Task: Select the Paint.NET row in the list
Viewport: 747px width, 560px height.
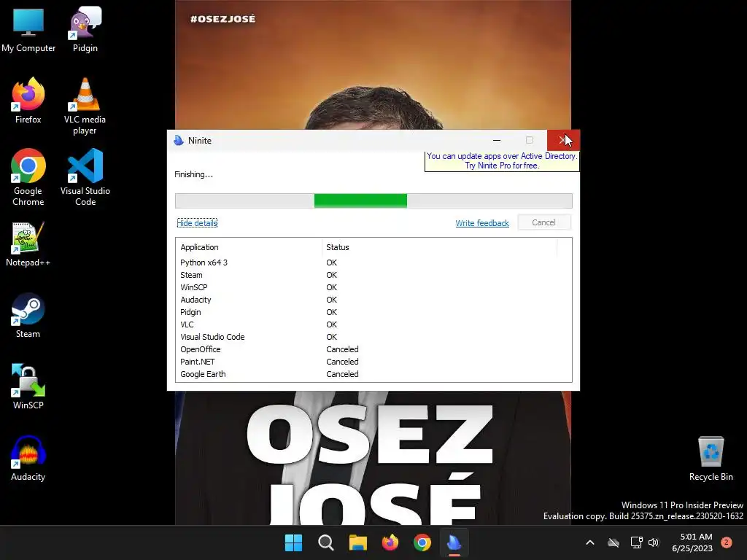Action: [373, 362]
